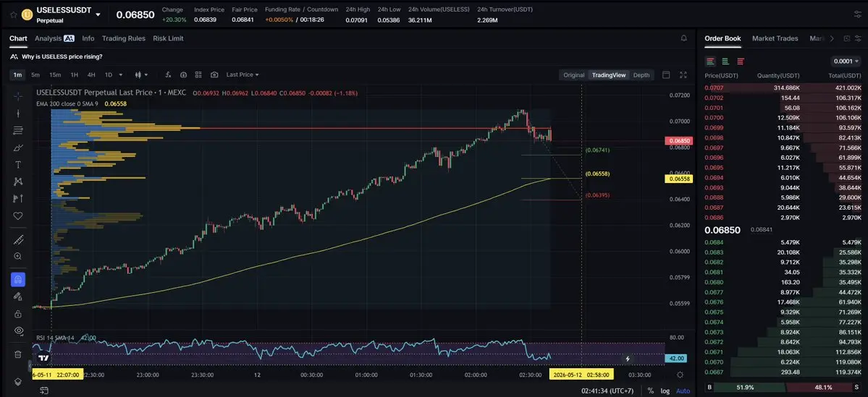
Task: Open the USELESSUSDT pair selector dropdown
Action: tap(98, 15)
